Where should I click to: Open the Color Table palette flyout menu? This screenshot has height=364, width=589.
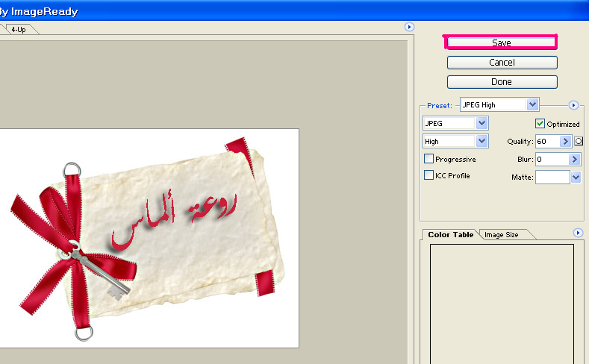click(x=578, y=233)
